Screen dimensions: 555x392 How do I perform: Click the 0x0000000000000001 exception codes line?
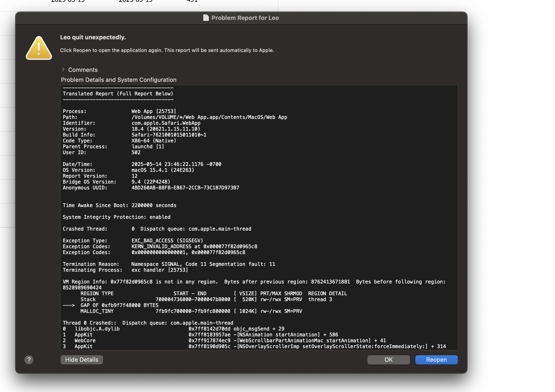click(154, 252)
